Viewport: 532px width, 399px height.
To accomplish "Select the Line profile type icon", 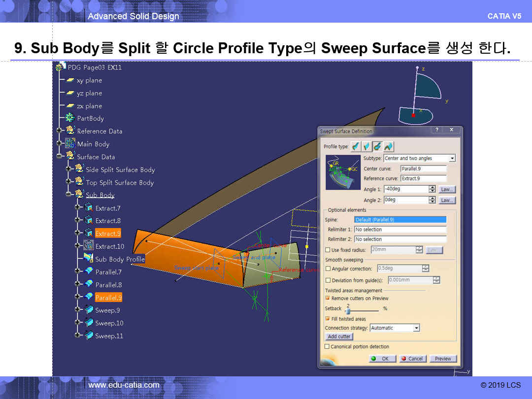I will point(366,146).
